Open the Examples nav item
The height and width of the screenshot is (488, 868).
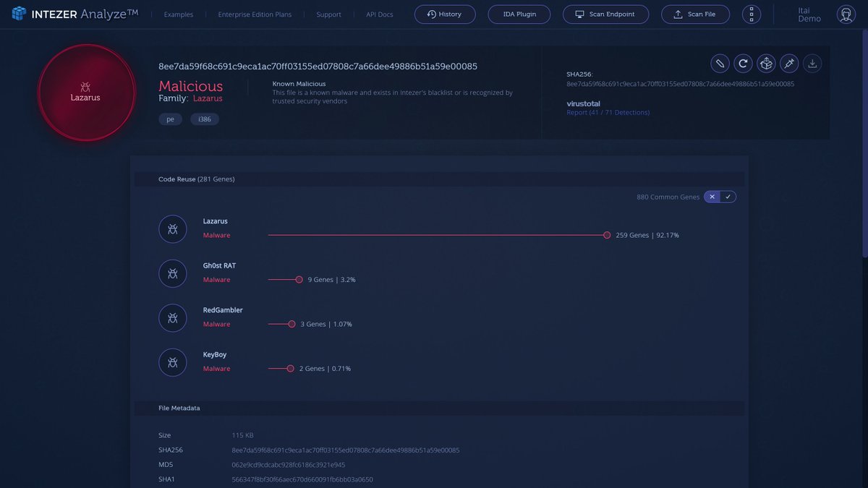tap(179, 14)
